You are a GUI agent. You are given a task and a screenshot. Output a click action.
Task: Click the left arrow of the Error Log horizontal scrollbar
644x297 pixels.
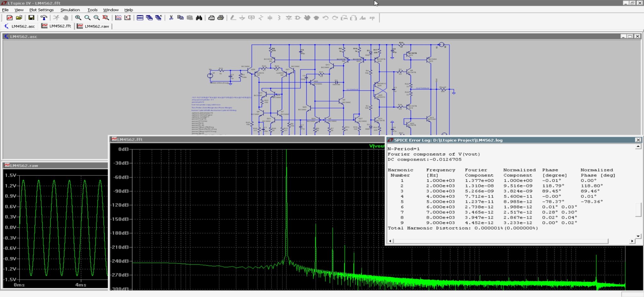click(390, 241)
